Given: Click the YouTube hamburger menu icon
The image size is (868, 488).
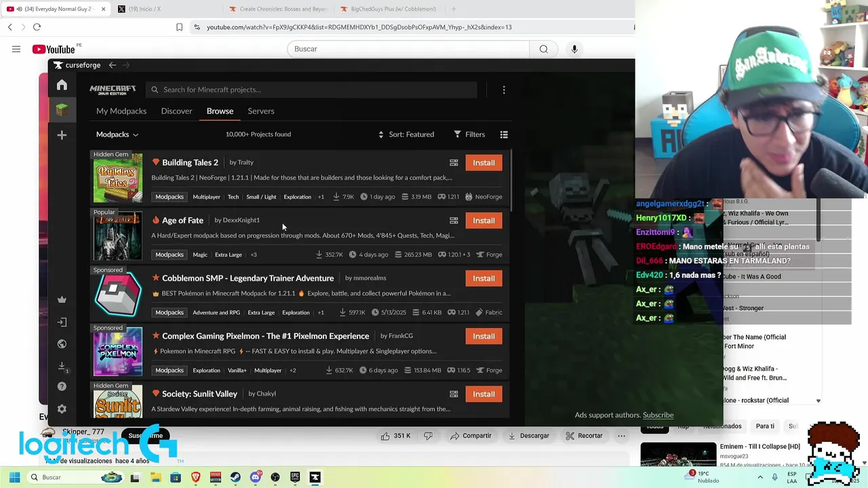Looking at the screenshot, I should point(16,49).
